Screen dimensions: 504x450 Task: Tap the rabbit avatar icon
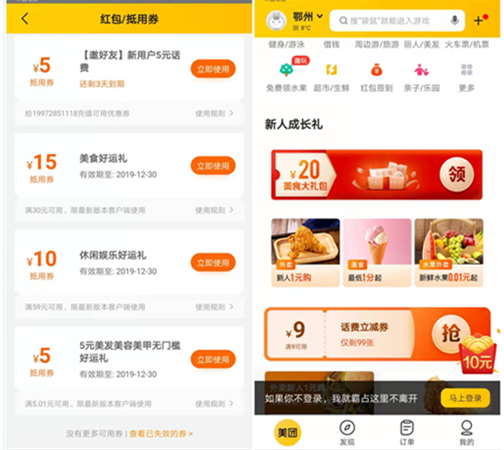click(276, 21)
